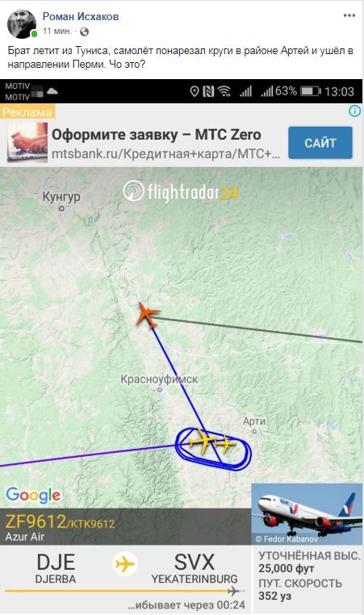Click the yellow plane route icon

click(x=125, y=564)
